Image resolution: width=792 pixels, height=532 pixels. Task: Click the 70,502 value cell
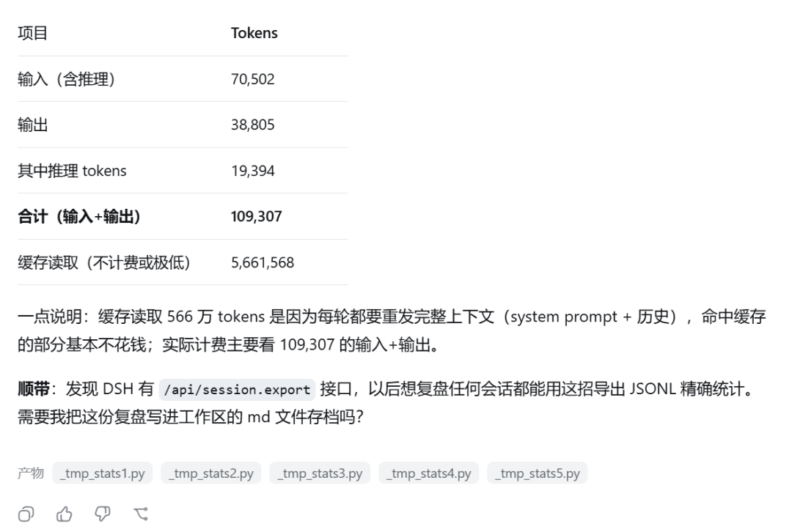point(252,79)
